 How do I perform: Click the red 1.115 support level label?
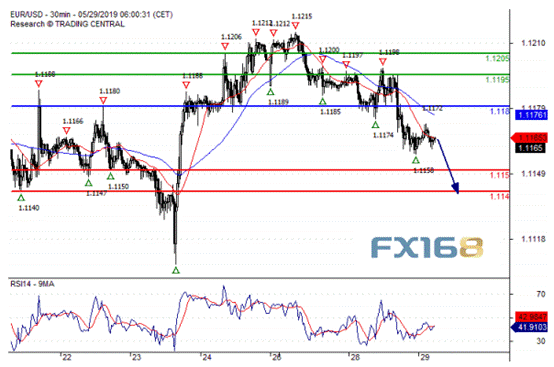pos(500,175)
